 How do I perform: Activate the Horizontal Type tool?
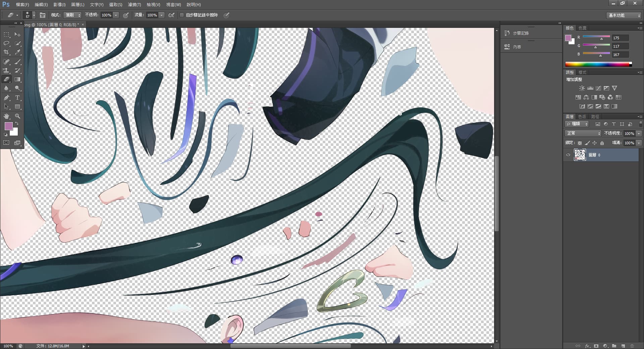click(x=18, y=98)
